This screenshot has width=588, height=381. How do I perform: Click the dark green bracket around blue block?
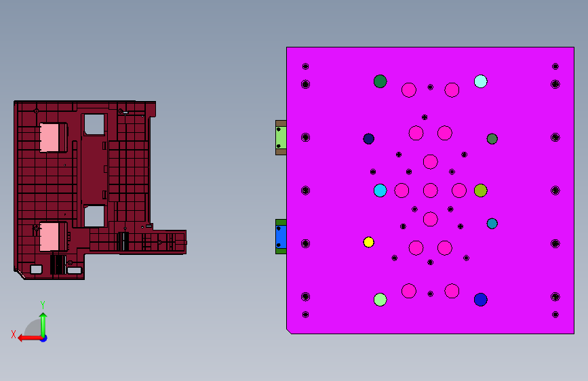point(281,222)
